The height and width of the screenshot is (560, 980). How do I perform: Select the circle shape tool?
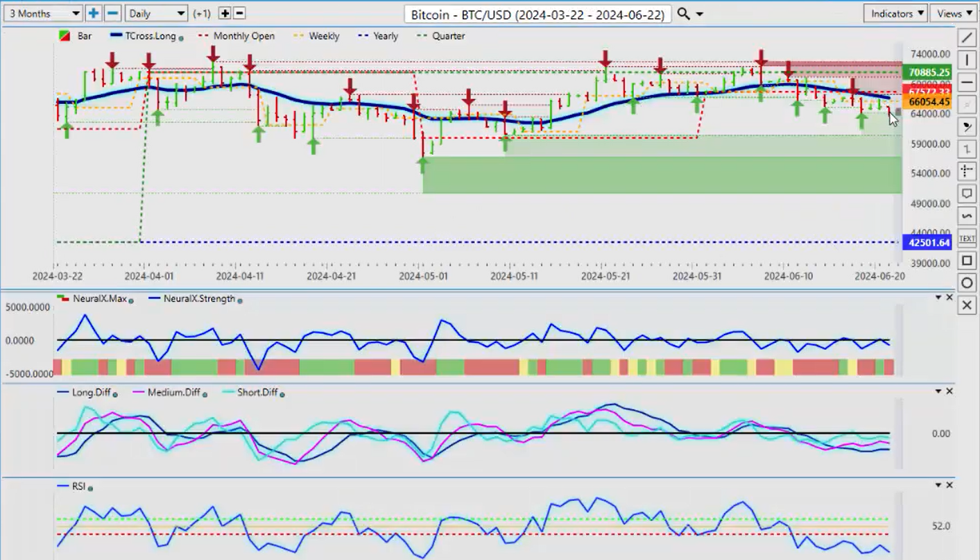967,282
